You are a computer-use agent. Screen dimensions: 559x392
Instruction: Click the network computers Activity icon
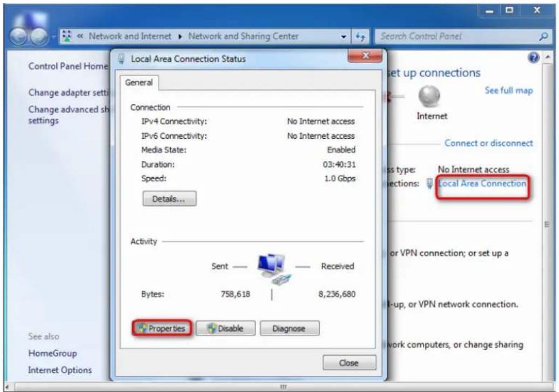273,269
